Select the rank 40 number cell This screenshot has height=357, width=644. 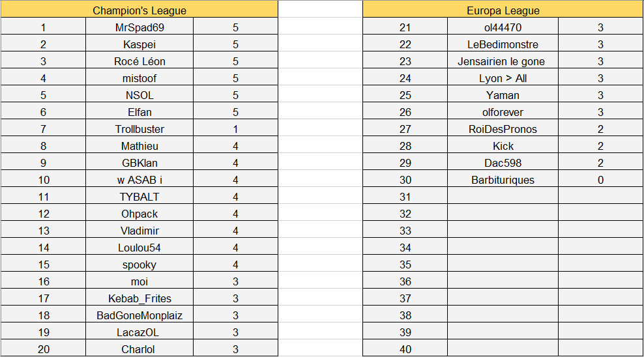point(405,348)
